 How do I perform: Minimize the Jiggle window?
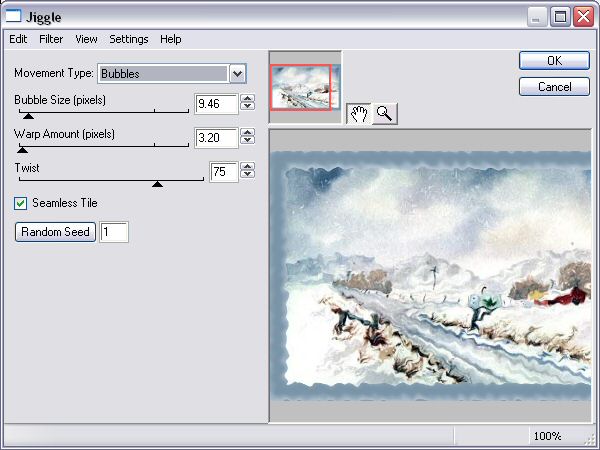click(537, 17)
